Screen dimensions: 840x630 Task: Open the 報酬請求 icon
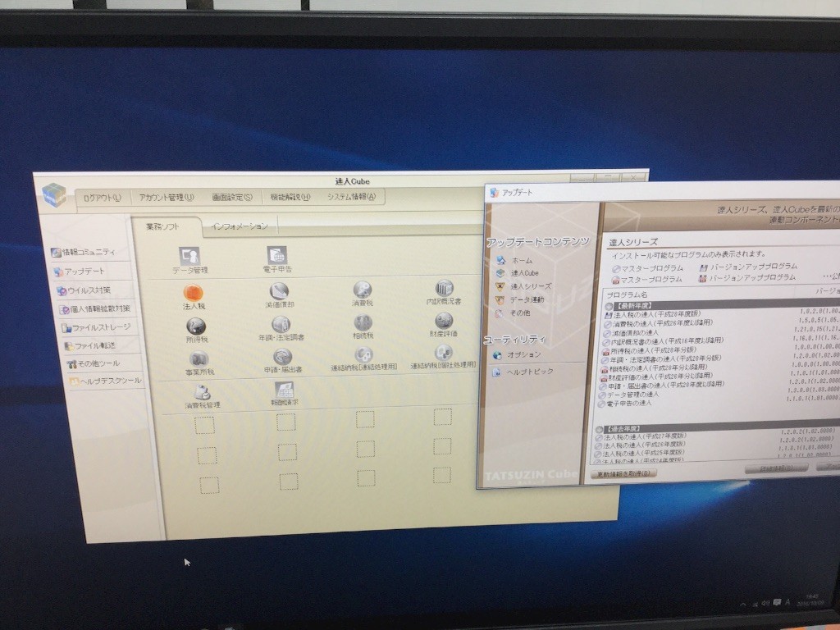(x=285, y=394)
